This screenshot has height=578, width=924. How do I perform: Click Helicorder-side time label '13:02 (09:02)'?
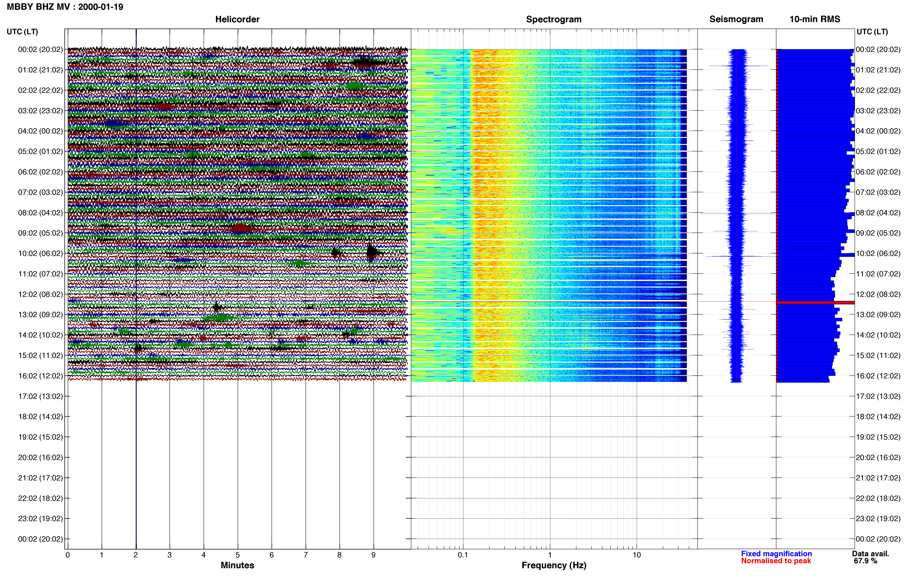coord(41,315)
